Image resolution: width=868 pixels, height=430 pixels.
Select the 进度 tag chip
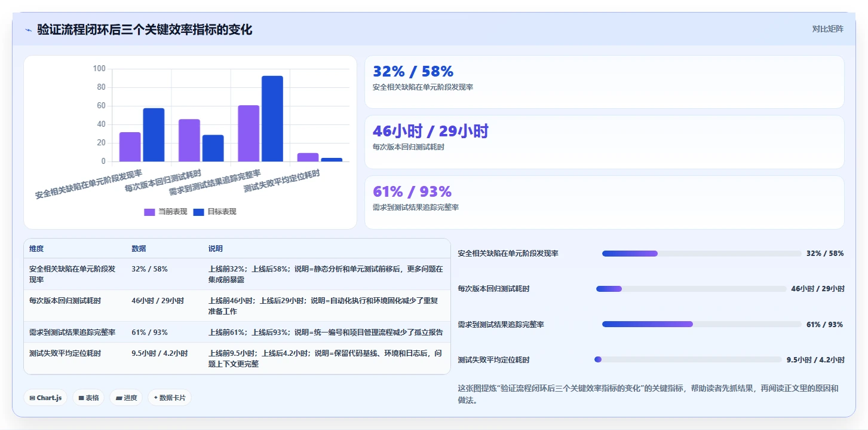coord(126,398)
